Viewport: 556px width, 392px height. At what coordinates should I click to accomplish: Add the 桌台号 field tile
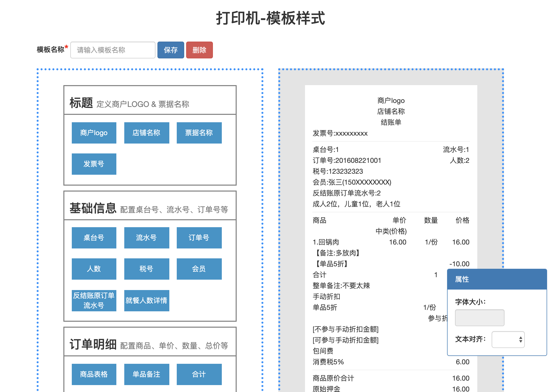[94, 238]
